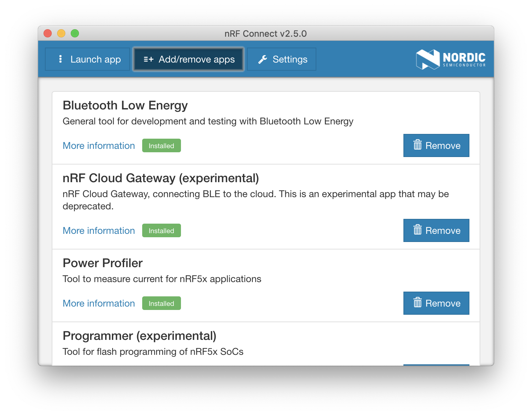Remove the Power Profiler app
Image resolution: width=532 pixels, height=416 pixels.
pos(436,303)
